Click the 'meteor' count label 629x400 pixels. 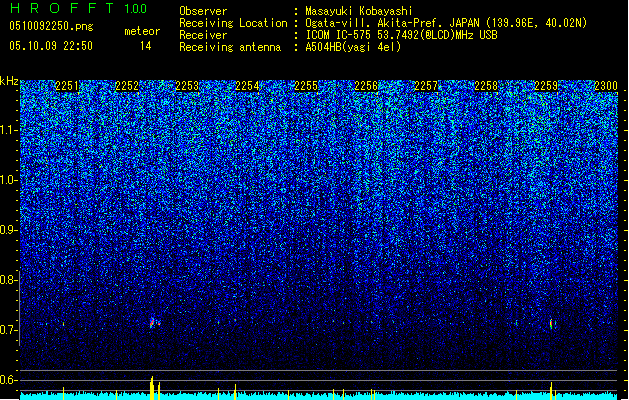[x=142, y=31]
